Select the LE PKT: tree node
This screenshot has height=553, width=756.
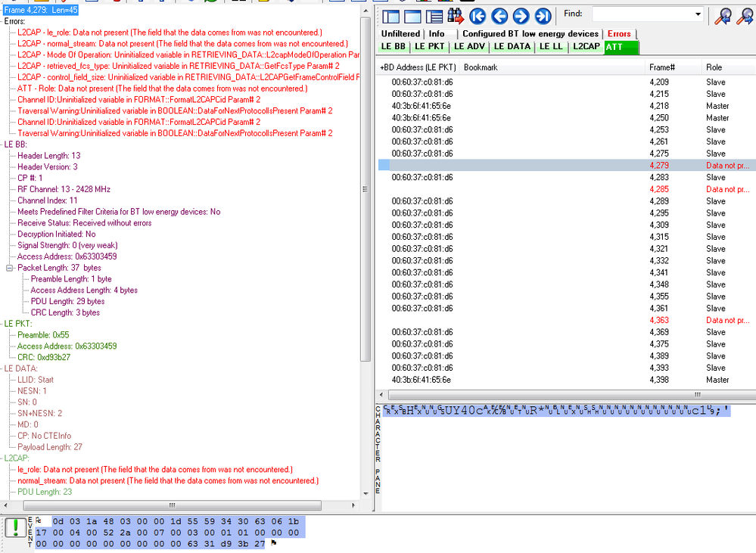18,324
